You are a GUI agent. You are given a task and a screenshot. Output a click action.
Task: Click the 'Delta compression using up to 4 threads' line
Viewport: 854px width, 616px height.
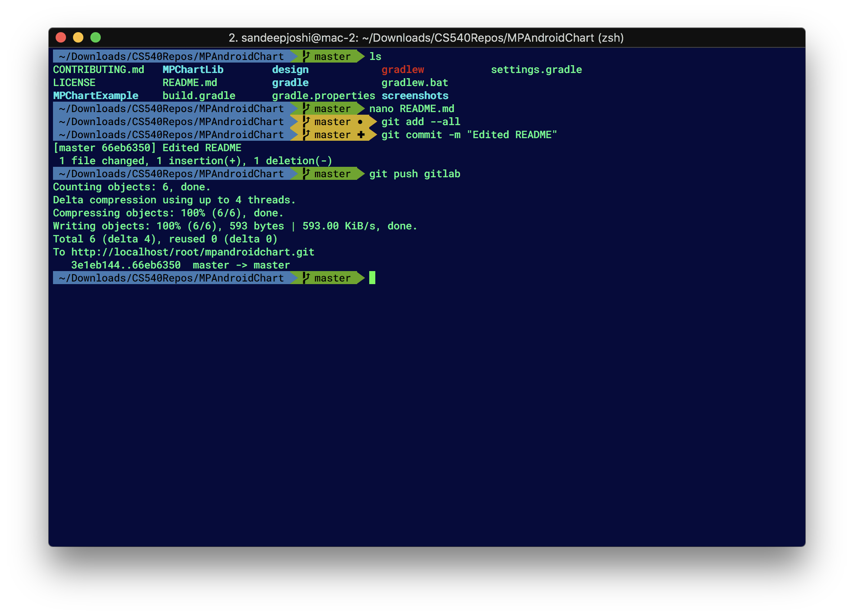[174, 200]
